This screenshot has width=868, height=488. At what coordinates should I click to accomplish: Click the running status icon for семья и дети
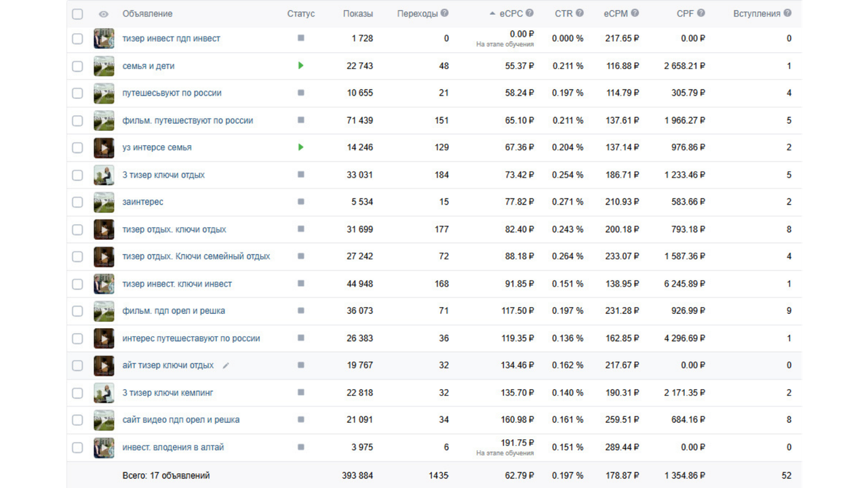[300, 66]
